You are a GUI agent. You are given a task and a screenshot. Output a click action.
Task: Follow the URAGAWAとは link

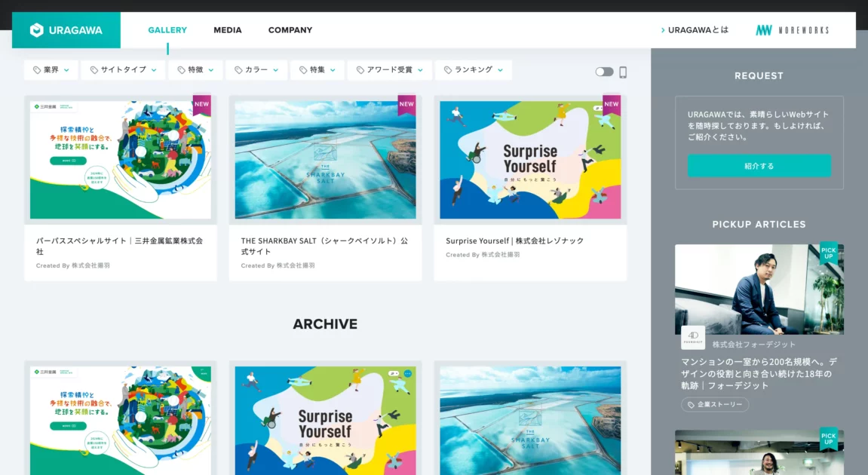[695, 30]
